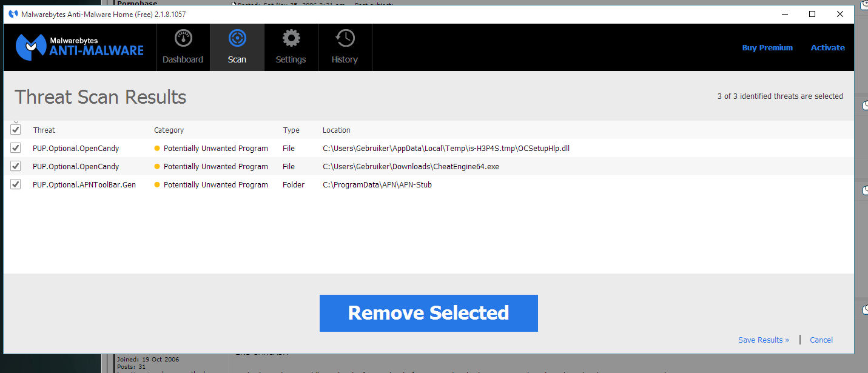This screenshot has height=373, width=868.
Task: Click the Remove Selected button
Action: [x=428, y=313]
